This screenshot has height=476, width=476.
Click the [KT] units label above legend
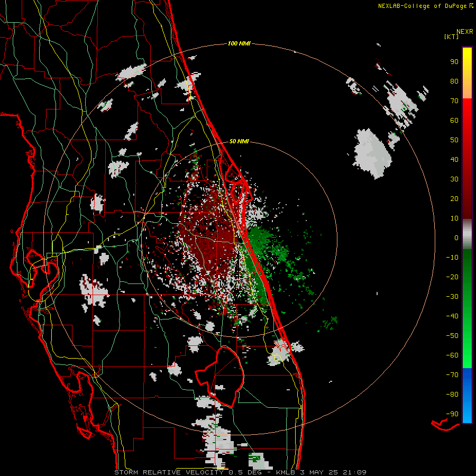coord(451,36)
